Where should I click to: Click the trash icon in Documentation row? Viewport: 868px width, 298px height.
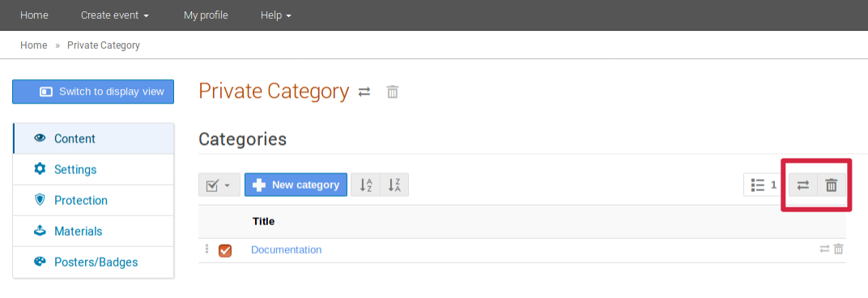(x=839, y=249)
